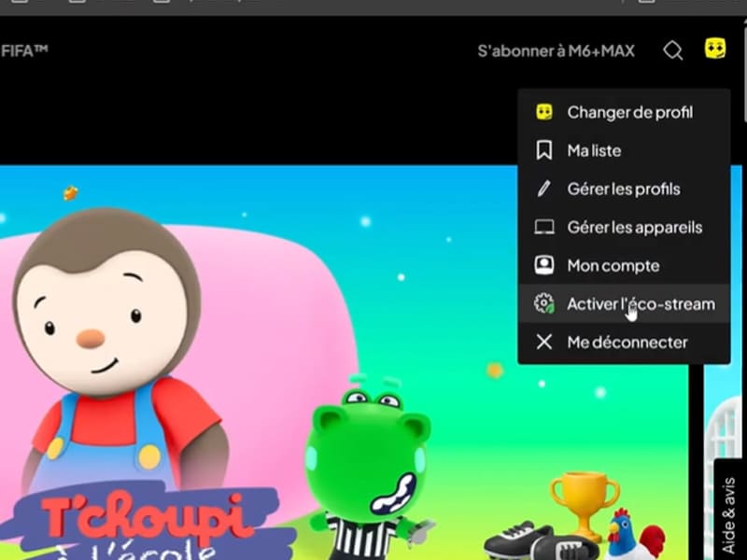The image size is (747, 560).
Task: Click the small avatar beside Changer de profil
Action: tap(544, 112)
